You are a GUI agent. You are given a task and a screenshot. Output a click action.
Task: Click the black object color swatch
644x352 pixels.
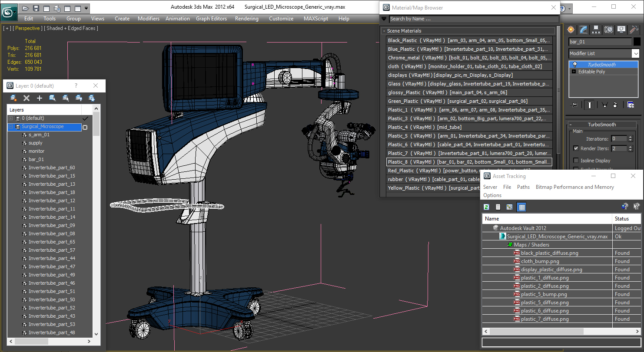pyautogui.click(x=637, y=42)
